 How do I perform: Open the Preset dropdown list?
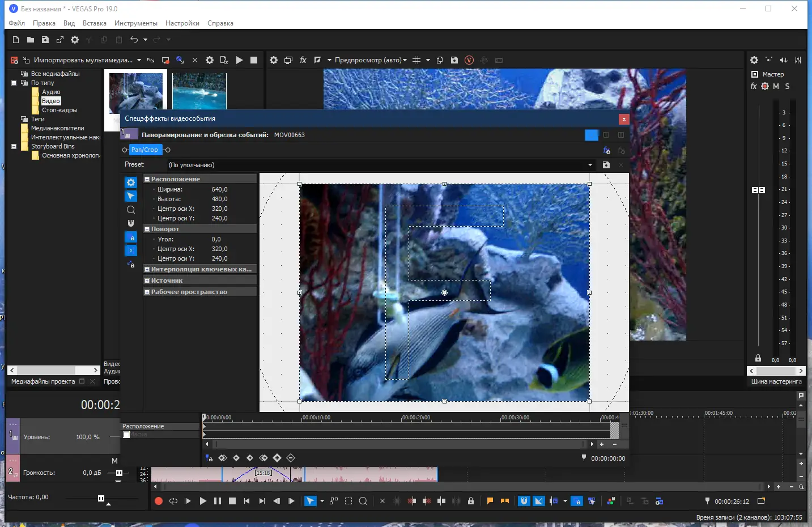(590, 165)
